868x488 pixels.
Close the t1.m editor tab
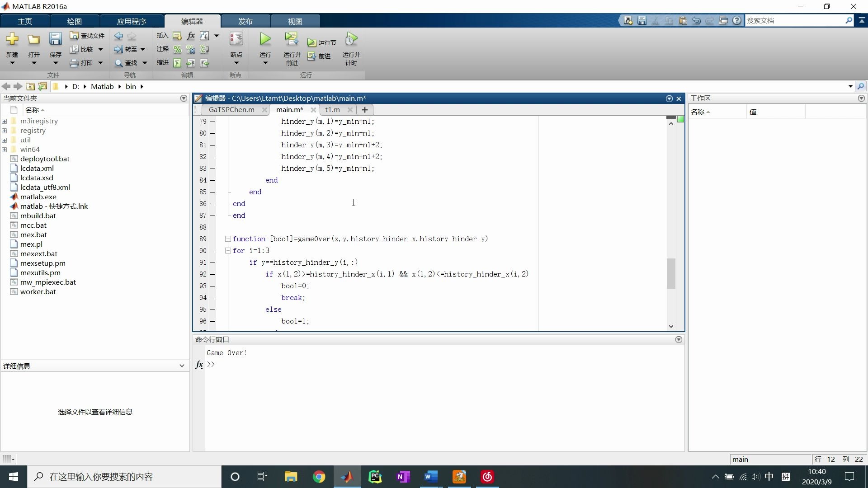(x=351, y=110)
